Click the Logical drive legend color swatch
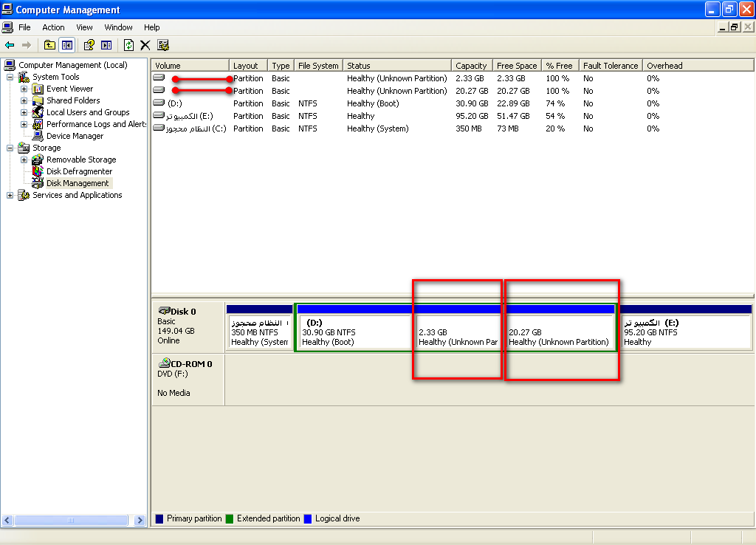Image resolution: width=756 pixels, height=545 pixels. point(308,519)
